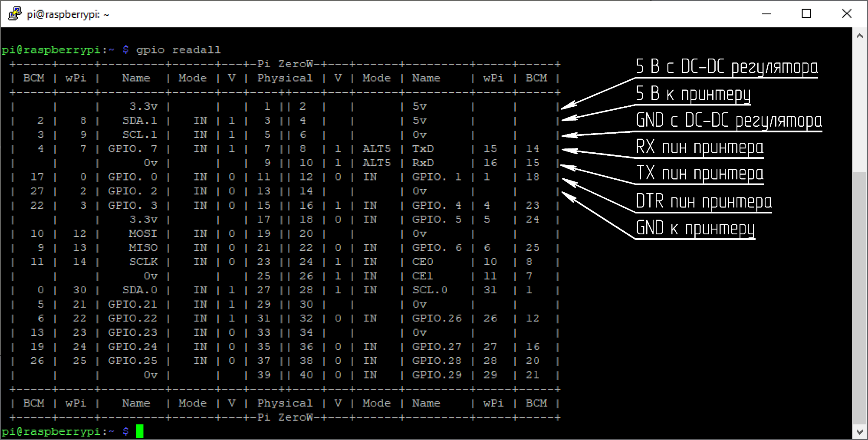
Task: Click the scrollbar down arrow
Action: tap(859, 432)
